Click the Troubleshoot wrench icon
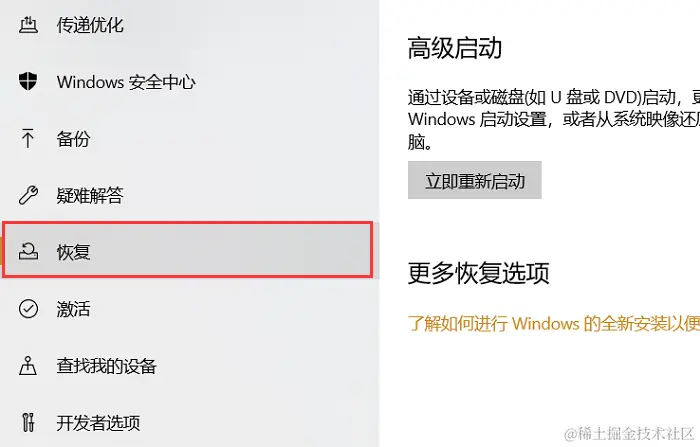This screenshot has height=447, width=700. pos(28,195)
